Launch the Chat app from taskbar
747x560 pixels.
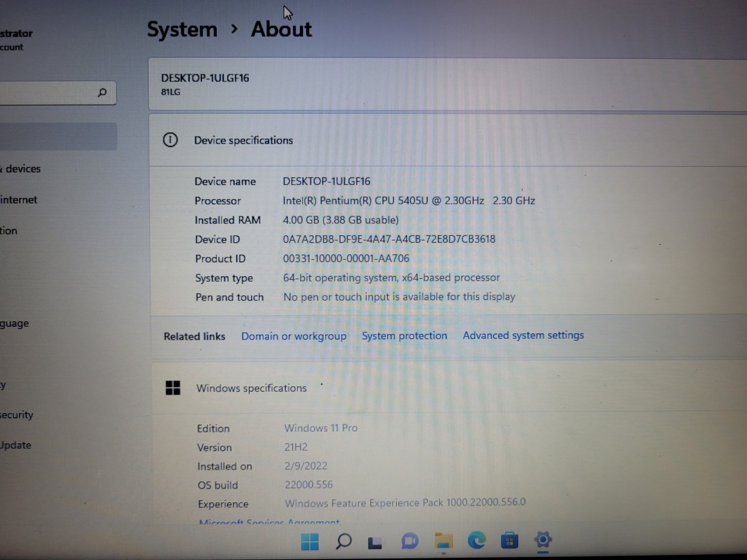click(x=409, y=541)
